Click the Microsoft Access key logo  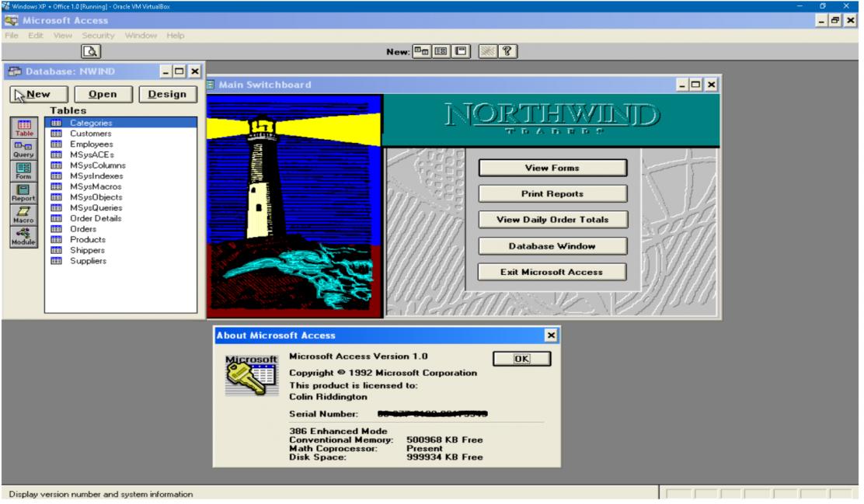[251, 375]
